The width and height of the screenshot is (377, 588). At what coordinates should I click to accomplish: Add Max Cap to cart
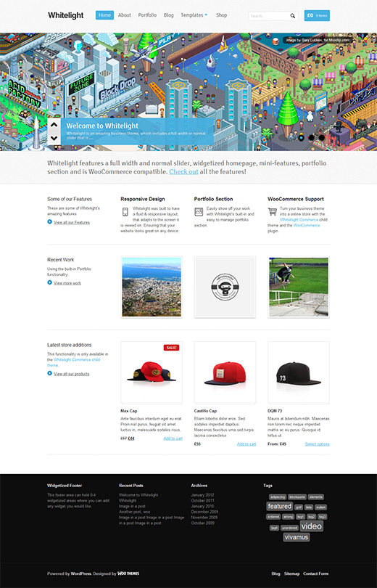coord(173,438)
